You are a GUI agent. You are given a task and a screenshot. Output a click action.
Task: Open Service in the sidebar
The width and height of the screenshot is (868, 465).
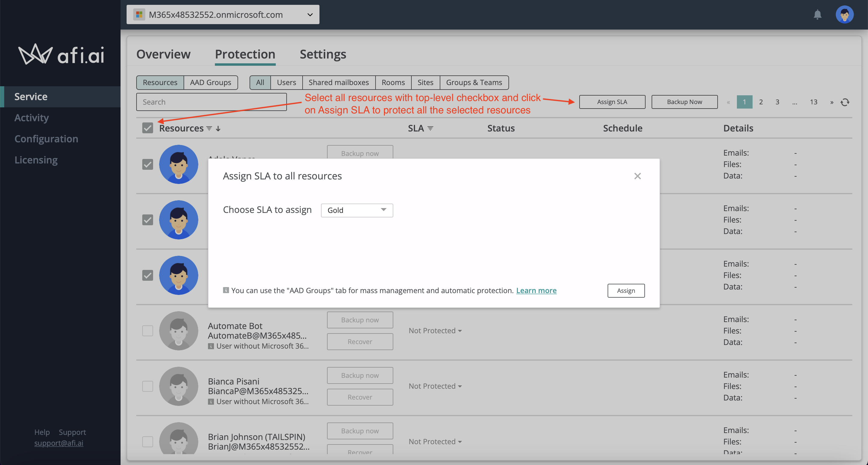[61, 97]
